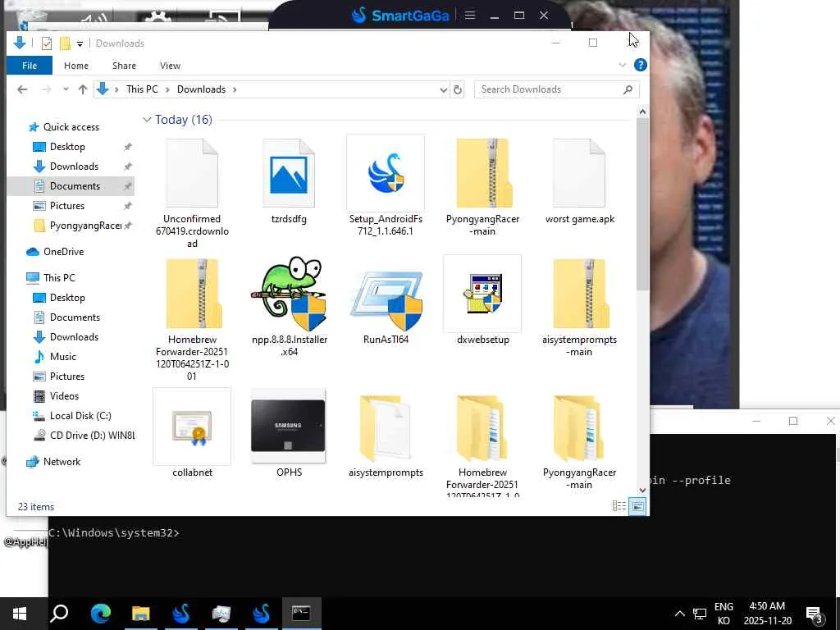Open the extracted PyongyangRacer-main folder
This screenshot has width=840, height=630.
580,441
